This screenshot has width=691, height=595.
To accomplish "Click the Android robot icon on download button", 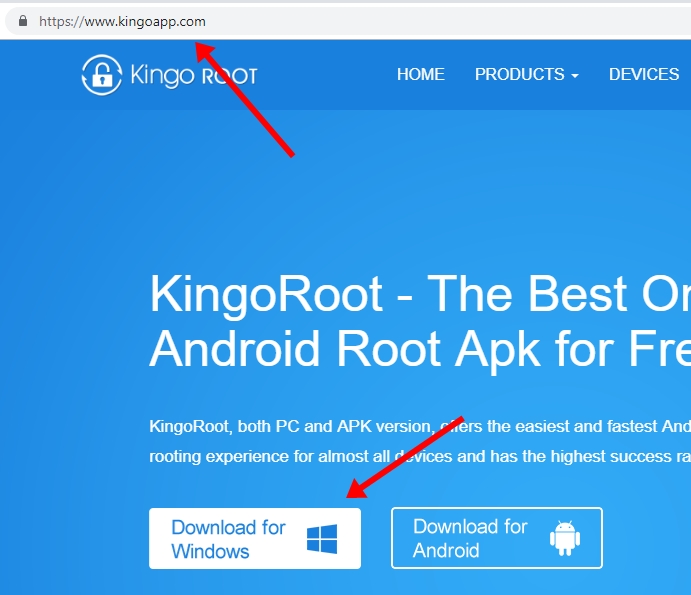I will point(565,538).
